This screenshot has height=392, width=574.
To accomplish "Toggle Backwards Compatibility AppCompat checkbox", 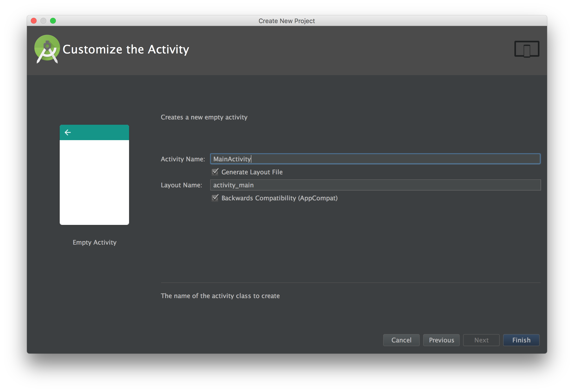I will coord(215,198).
